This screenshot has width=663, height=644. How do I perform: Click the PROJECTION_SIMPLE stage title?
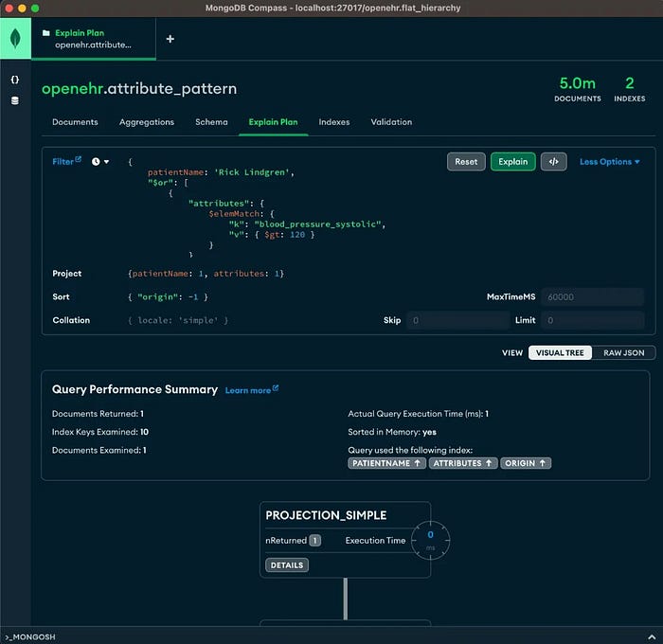(x=326, y=515)
